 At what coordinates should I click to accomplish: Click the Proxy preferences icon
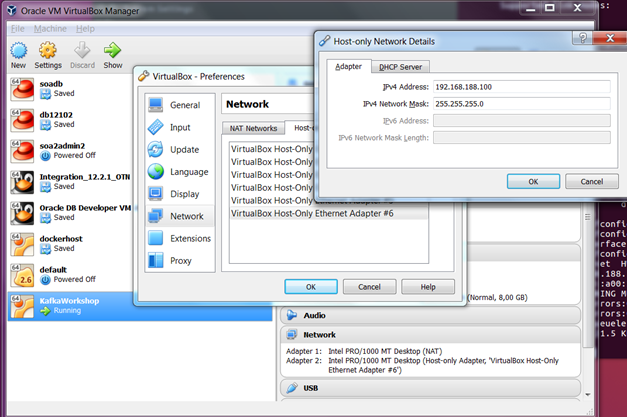coord(156,260)
